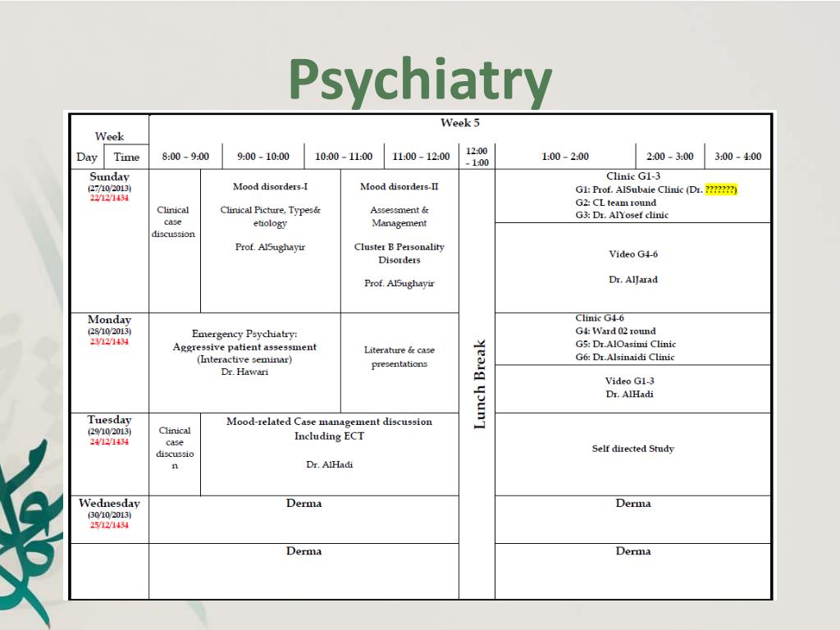
Task: Select the Sunday day label
Action: [109, 177]
